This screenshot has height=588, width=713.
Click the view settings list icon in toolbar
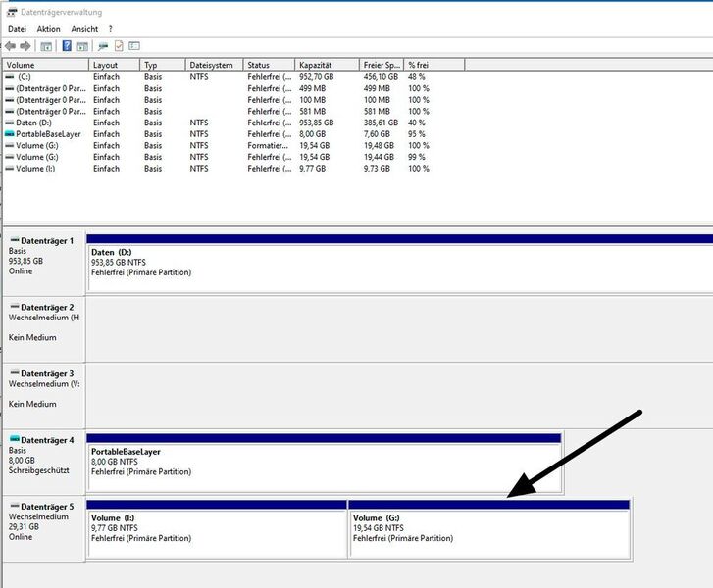click(x=134, y=45)
